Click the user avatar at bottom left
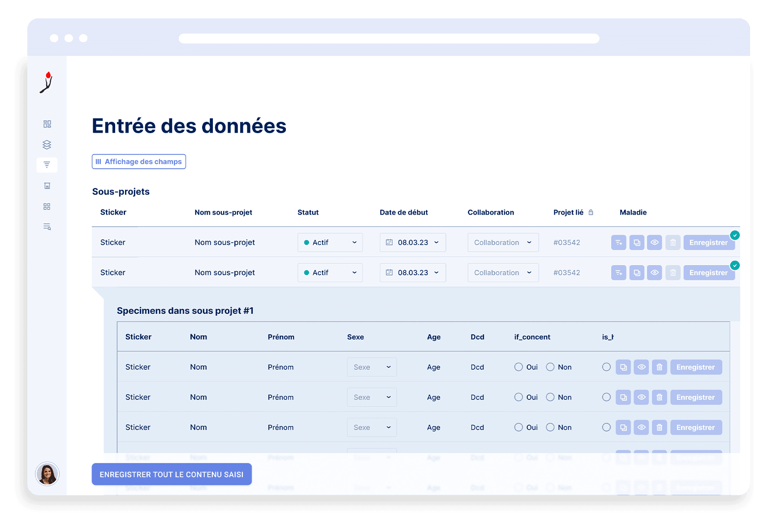777x532 pixels. tap(47, 474)
